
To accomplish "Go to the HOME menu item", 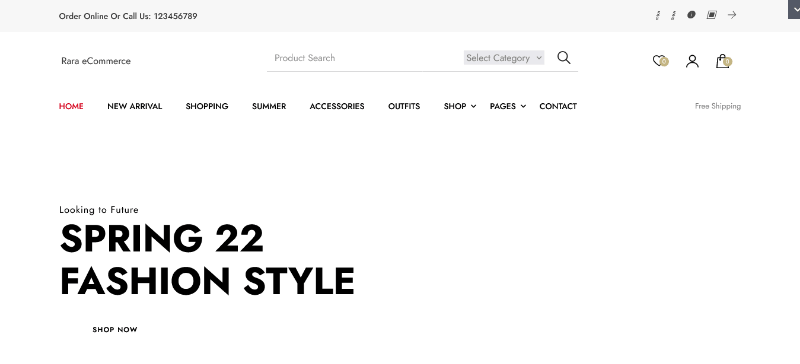I will pyautogui.click(x=71, y=106).
